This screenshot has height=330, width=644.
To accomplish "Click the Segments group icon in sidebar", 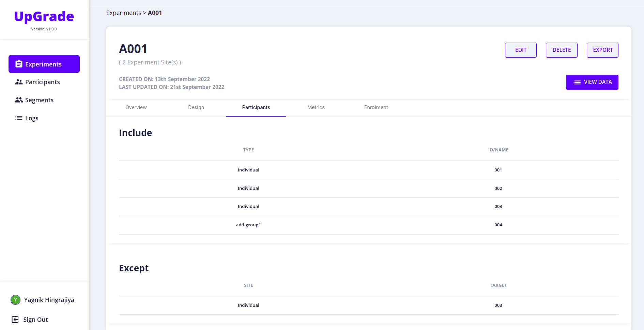I will tap(19, 100).
